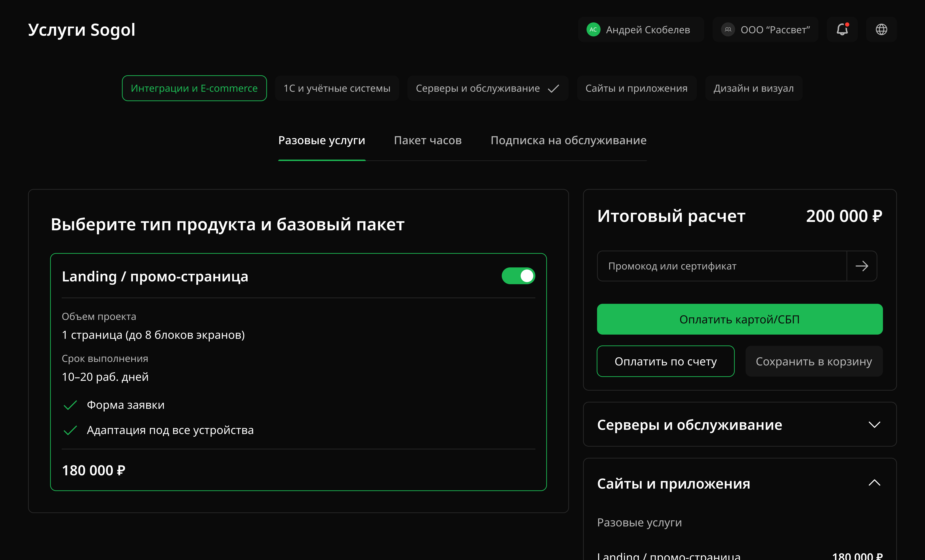Click Сохранить в корзину button

(x=814, y=361)
